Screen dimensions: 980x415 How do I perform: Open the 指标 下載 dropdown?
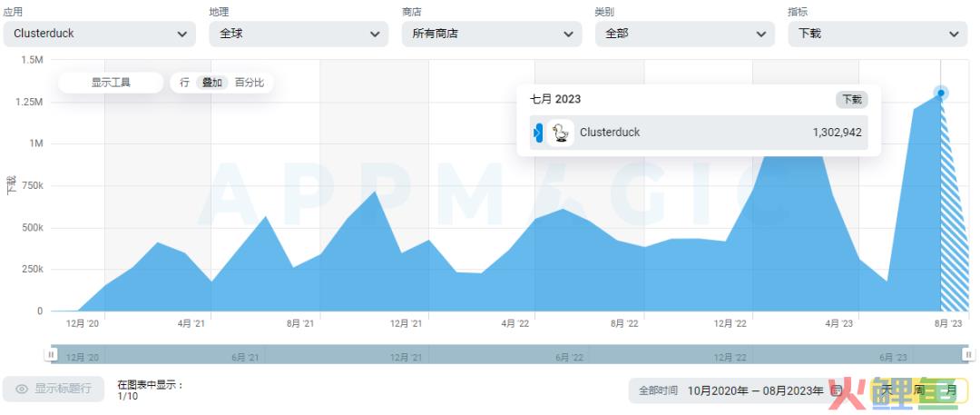[x=878, y=34]
